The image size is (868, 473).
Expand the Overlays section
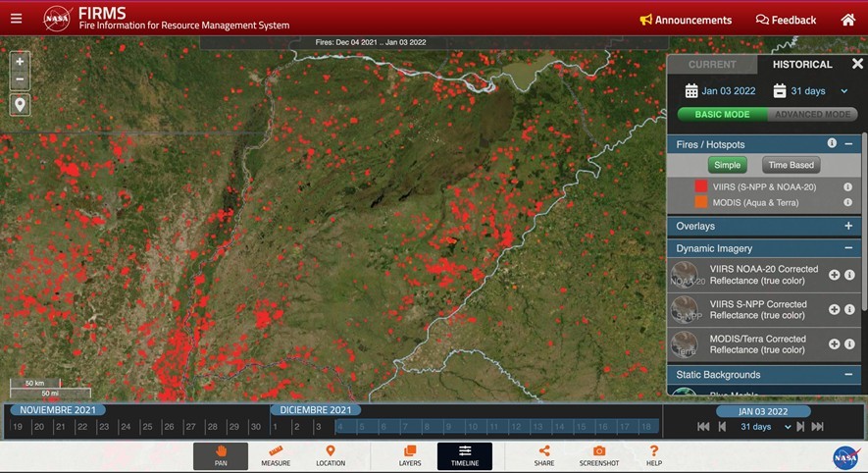pos(848,226)
